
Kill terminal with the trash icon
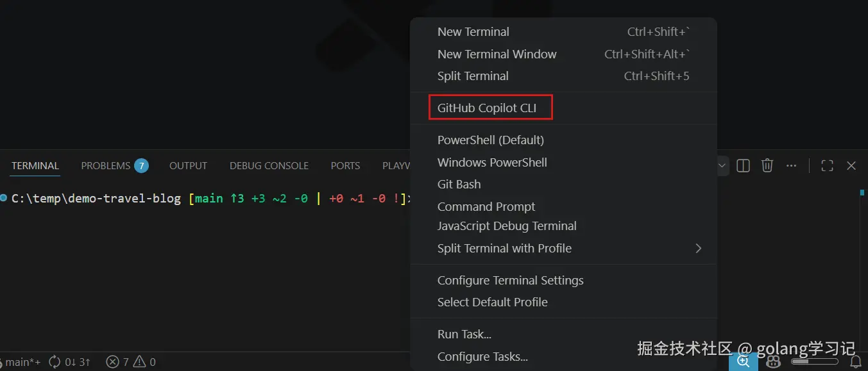click(767, 166)
